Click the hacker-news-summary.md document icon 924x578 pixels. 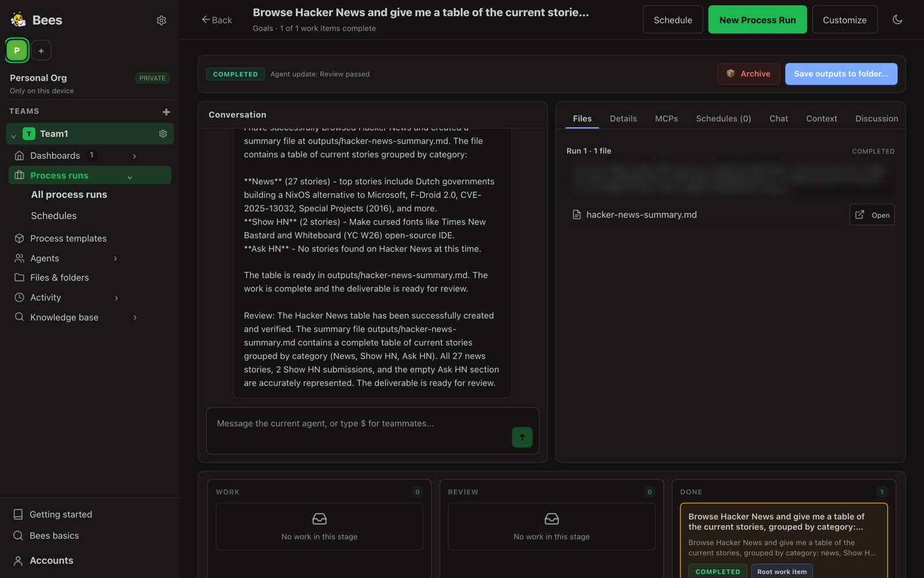[x=576, y=215]
